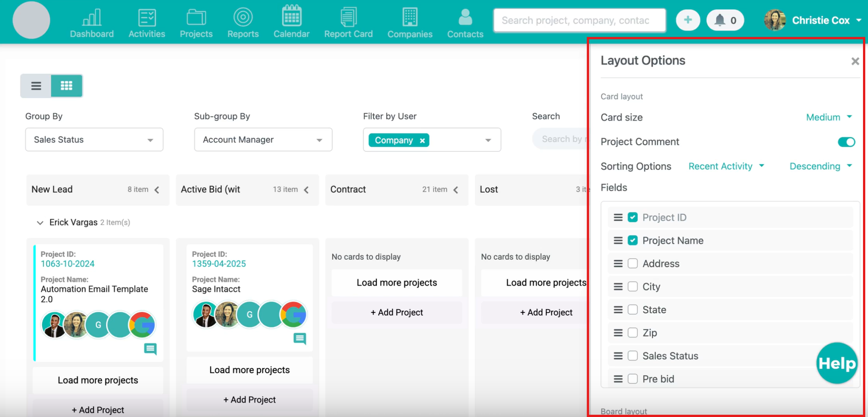Open the Dashboard section
The image size is (868, 417).
(x=92, y=23)
